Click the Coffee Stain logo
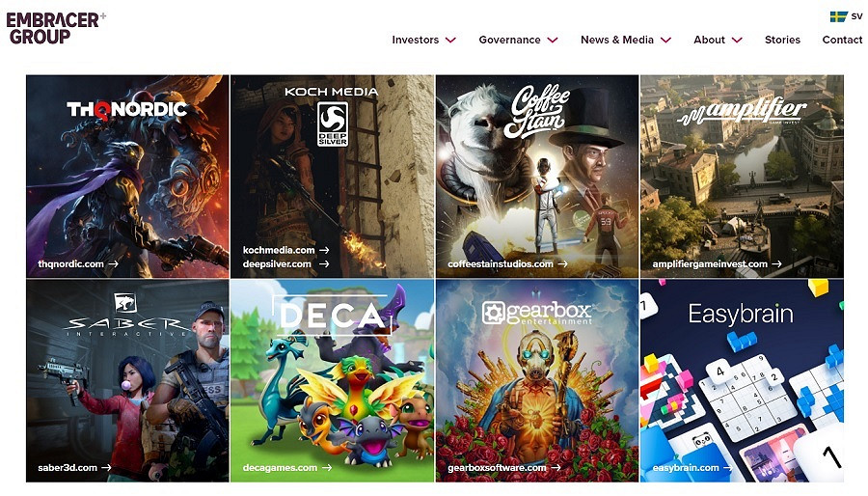Image resolution: width=868 pixels, height=496 pixels. click(537, 111)
